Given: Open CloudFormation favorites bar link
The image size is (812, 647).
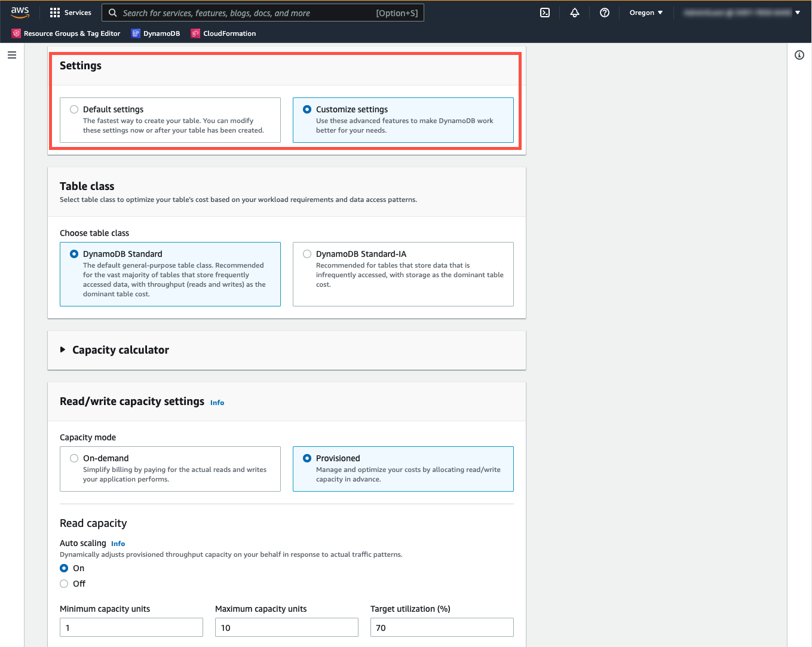Looking at the screenshot, I should tap(229, 33).
